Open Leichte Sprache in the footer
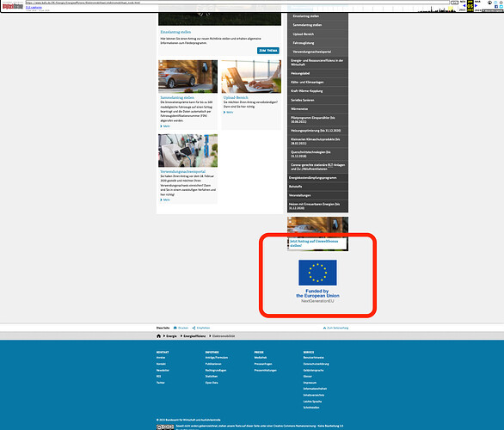 pos(312,402)
